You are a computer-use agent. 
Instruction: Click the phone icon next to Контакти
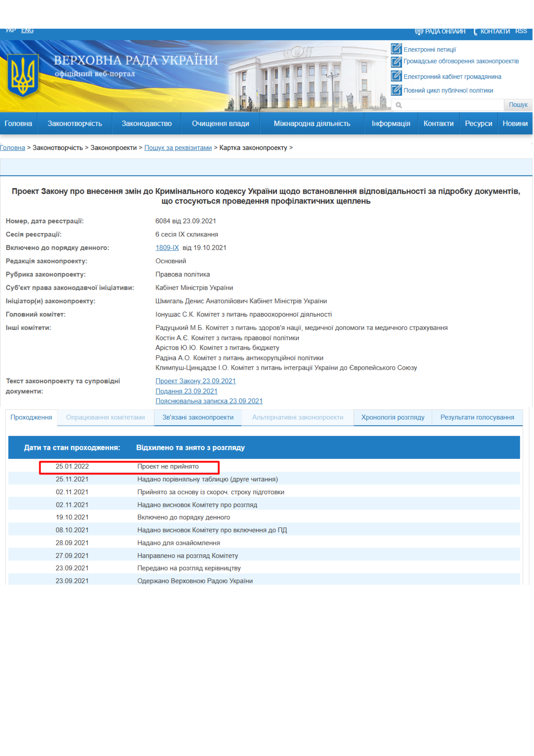click(x=475, y=31)
